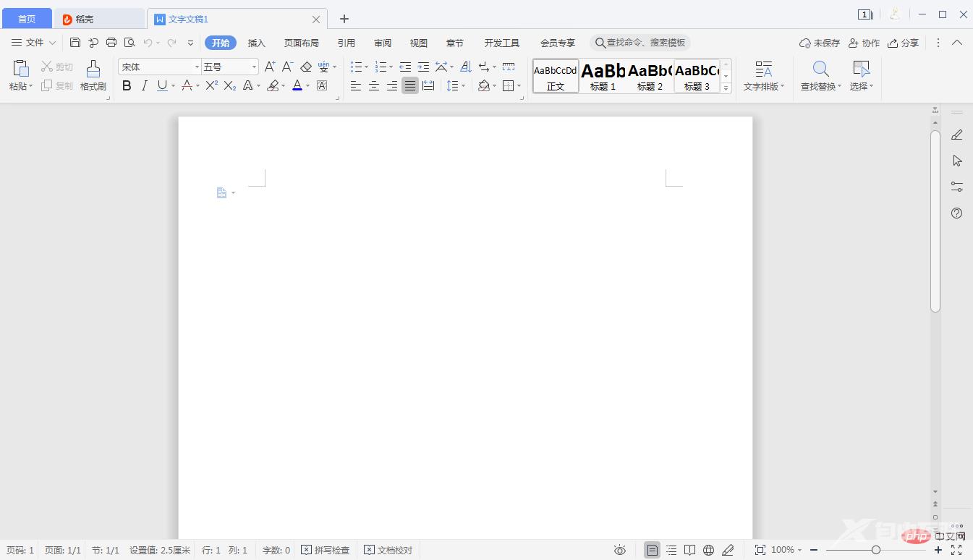Click the Share (分享) button
Image resolution: width=973 pixels, height=560 pixels.
click(904, 43)
